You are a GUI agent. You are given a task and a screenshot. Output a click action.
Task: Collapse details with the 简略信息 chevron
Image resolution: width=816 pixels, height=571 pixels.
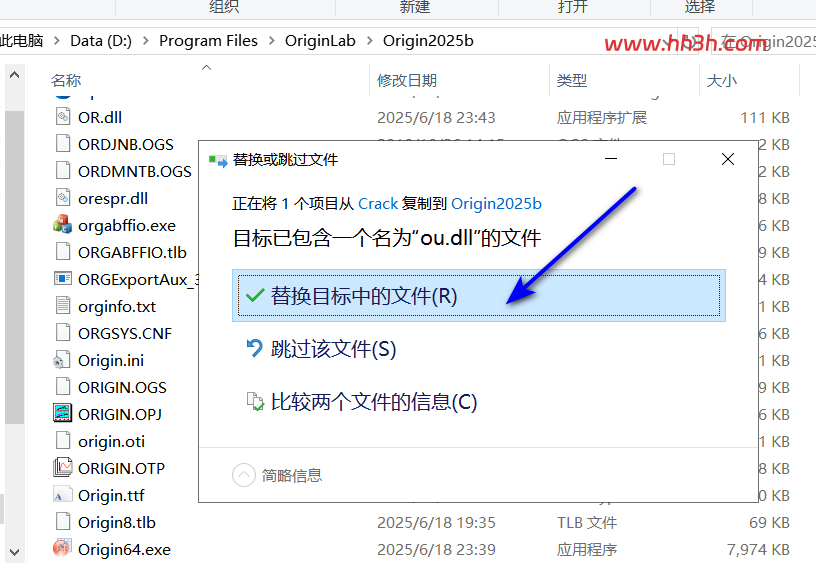coord(244,475)
